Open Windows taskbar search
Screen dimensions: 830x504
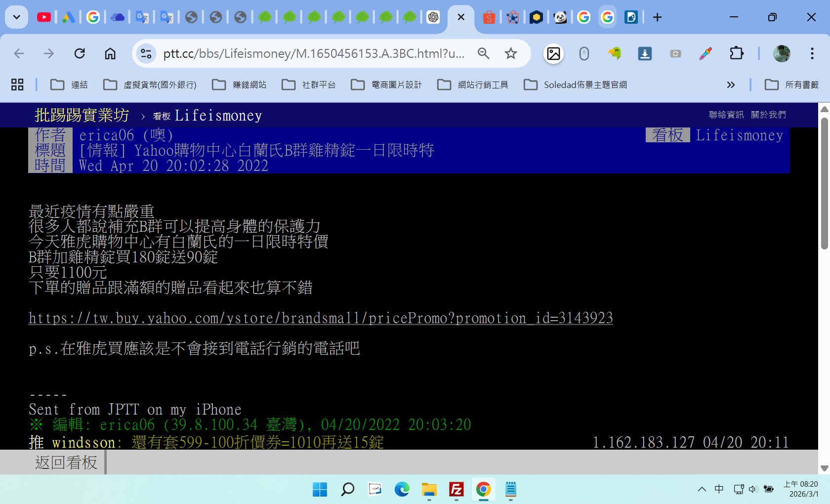[x=347, y=489]
